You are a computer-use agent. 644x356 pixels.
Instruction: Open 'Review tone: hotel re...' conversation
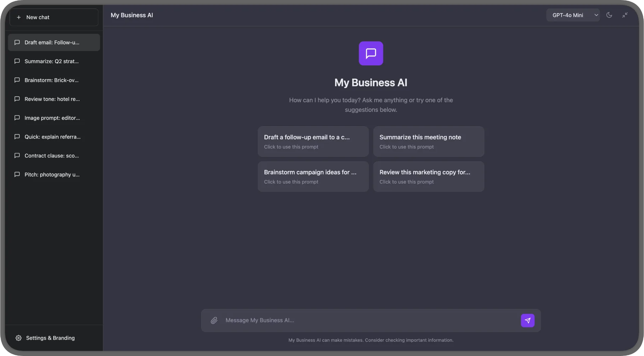(x=54, y=99)
